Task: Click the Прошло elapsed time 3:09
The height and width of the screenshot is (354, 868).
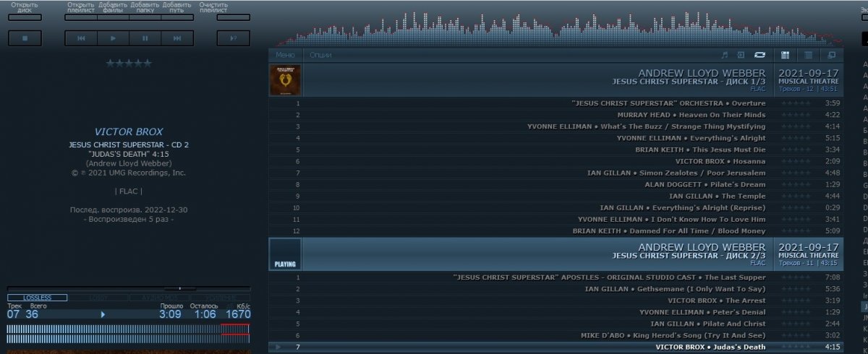Action: [170, 314]
